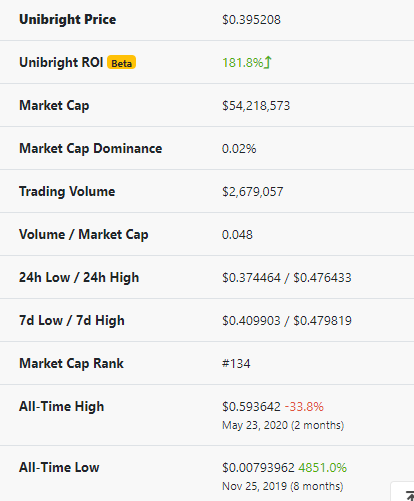414x501 pixels.
Task: Click the 24h low value $0.374464
Action: (251, 278)
